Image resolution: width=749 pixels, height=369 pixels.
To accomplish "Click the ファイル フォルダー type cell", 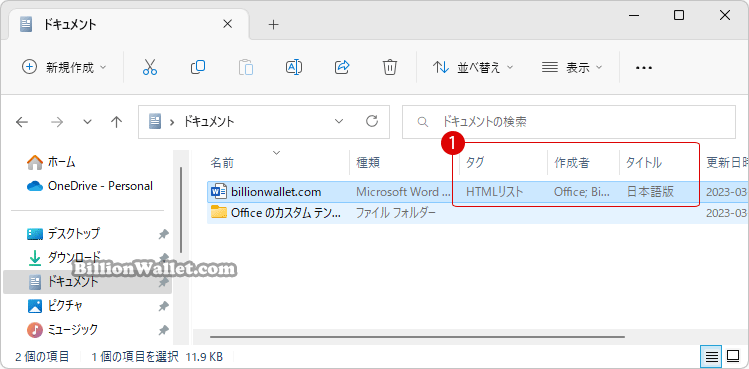I will pyautogui.click(x=396, y=212).
